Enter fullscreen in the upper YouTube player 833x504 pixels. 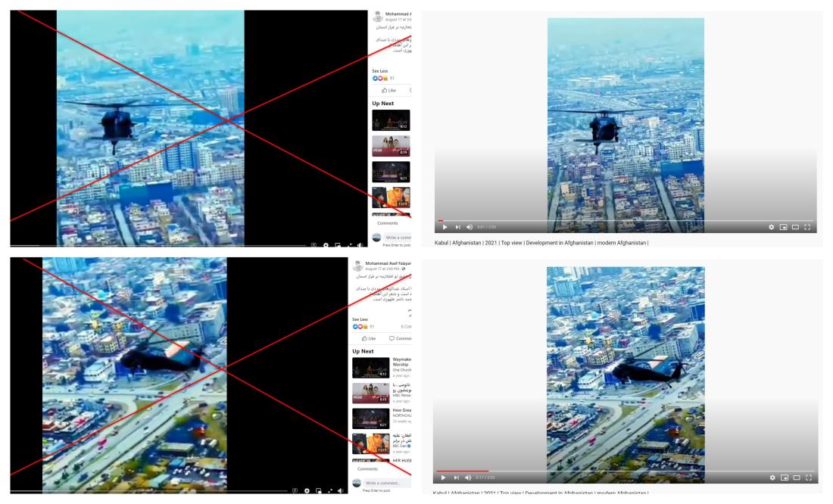tap(807, 227)
